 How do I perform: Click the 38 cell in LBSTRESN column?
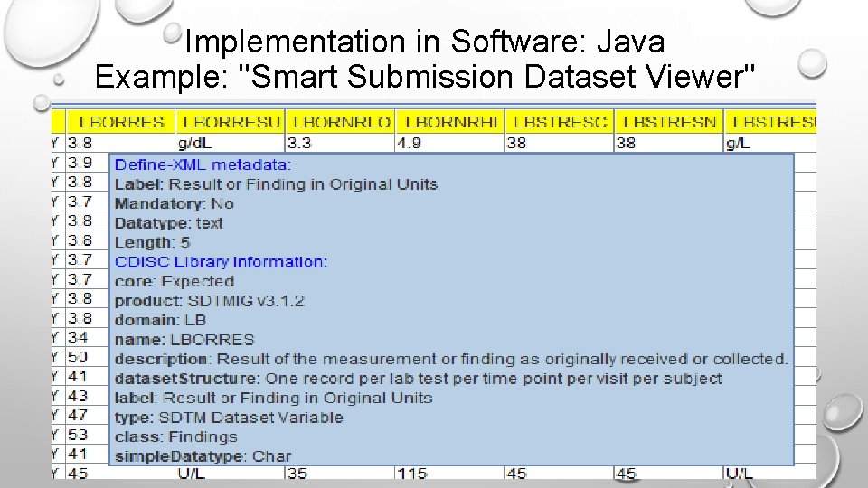click(669, 144)
